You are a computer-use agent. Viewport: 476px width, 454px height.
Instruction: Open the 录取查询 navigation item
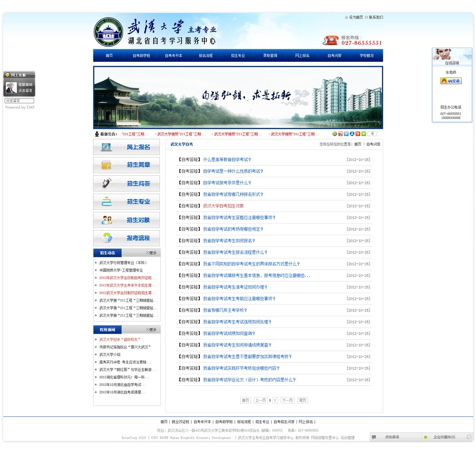click(x=270, y=56)
